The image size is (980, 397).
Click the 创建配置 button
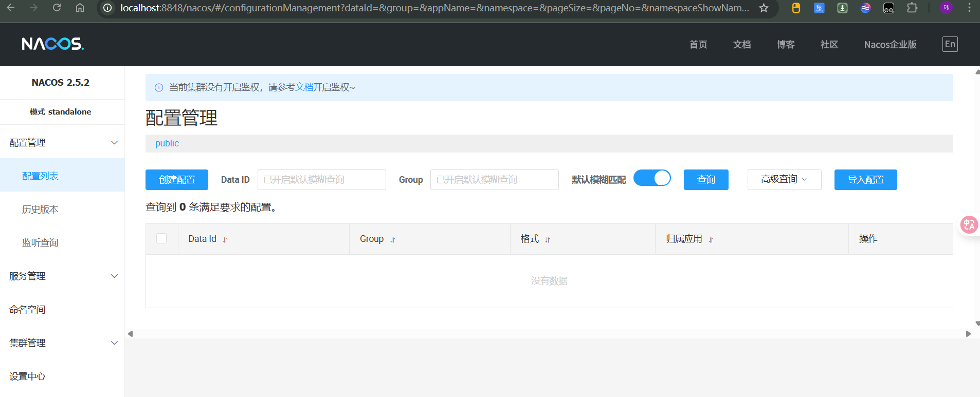coord(177,180)
